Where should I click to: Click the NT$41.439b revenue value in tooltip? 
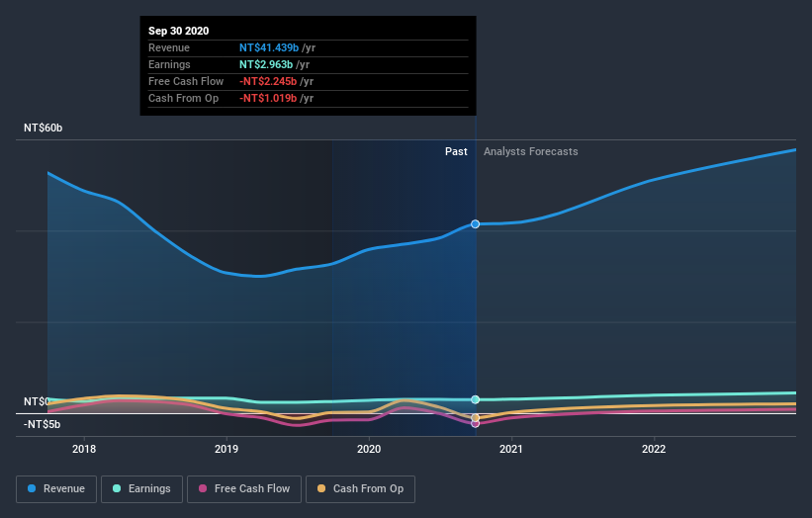269,47
